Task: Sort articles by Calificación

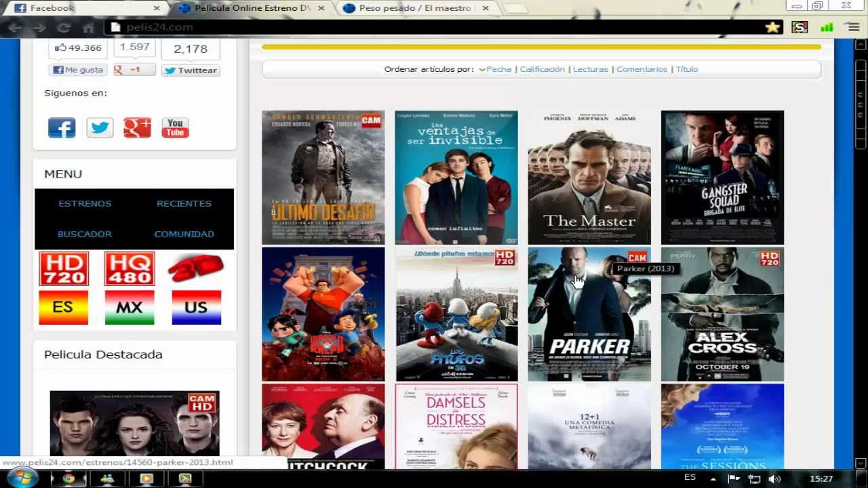Action: 542,69
